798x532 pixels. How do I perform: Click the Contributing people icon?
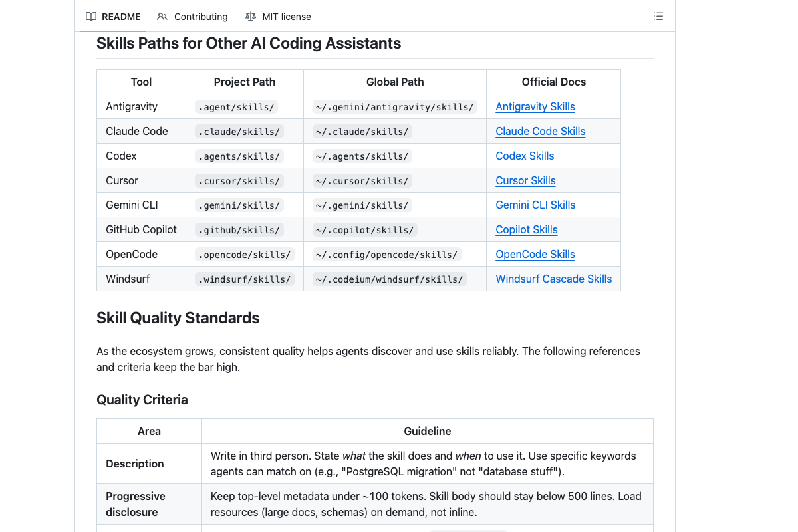coord(162,17)
